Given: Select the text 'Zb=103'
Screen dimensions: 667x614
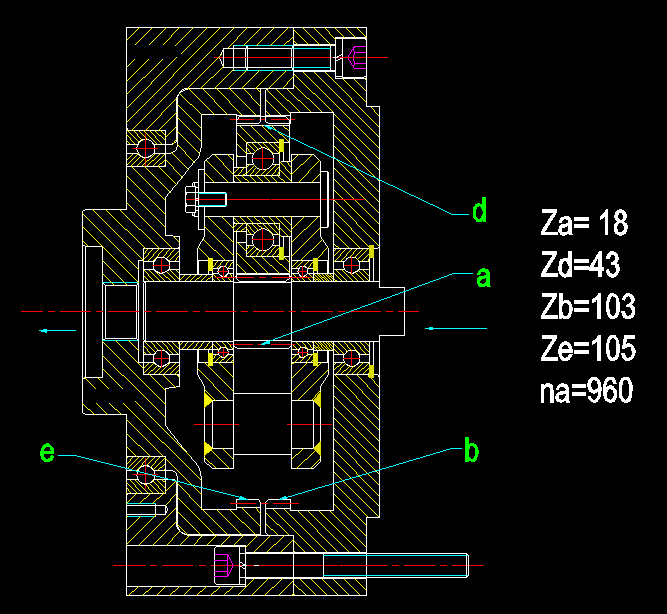Looking at the screenshot, I should click(588, 306).
